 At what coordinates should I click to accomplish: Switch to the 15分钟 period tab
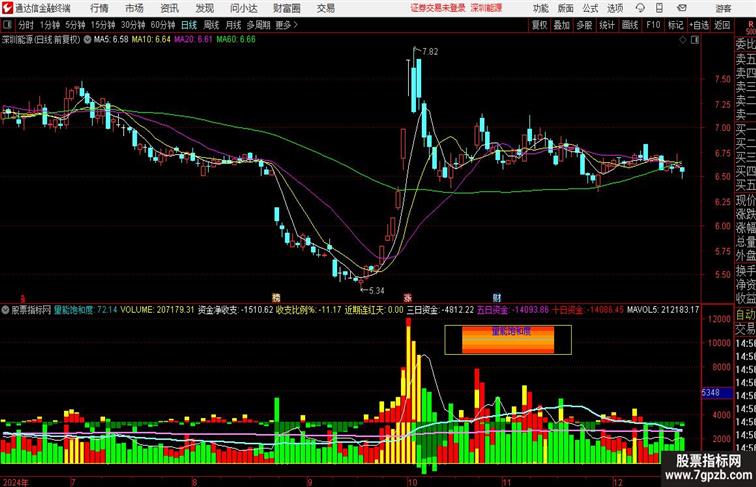(x=103, y=25)
